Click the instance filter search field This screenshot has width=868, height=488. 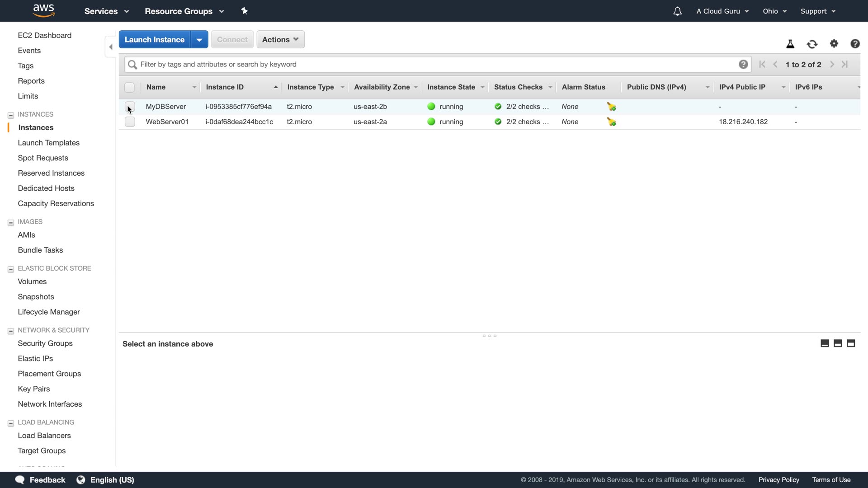[434, 64]
